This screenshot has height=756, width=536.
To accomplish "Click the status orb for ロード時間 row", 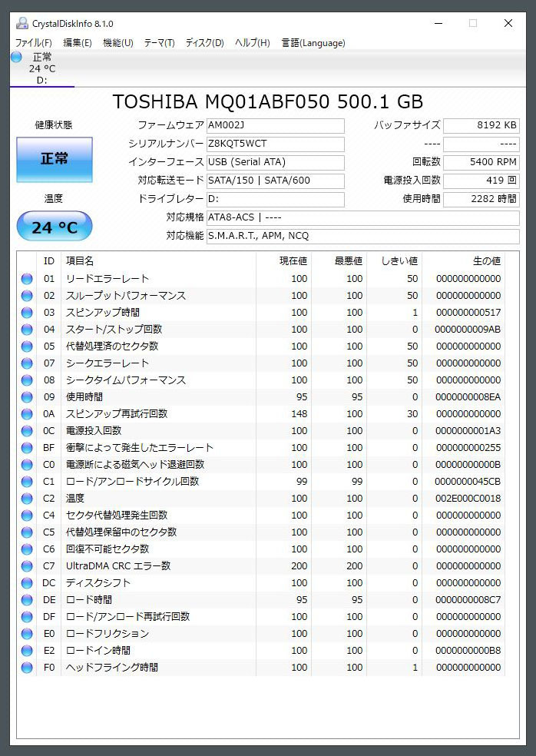I will click(x=27, y=600).
